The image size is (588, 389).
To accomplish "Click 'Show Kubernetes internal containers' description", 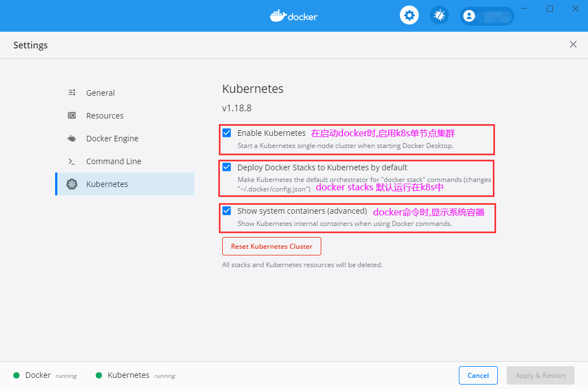I will pyautogui.click(x=345, y=224).
